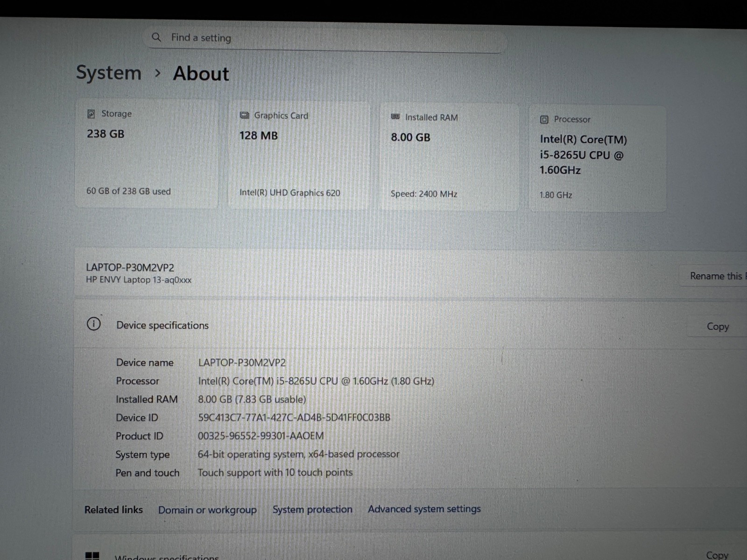Viewport: 747px width, 560px height.
Task: Open the Processor i5-8265U card
Action: click(x=598, y=159)
